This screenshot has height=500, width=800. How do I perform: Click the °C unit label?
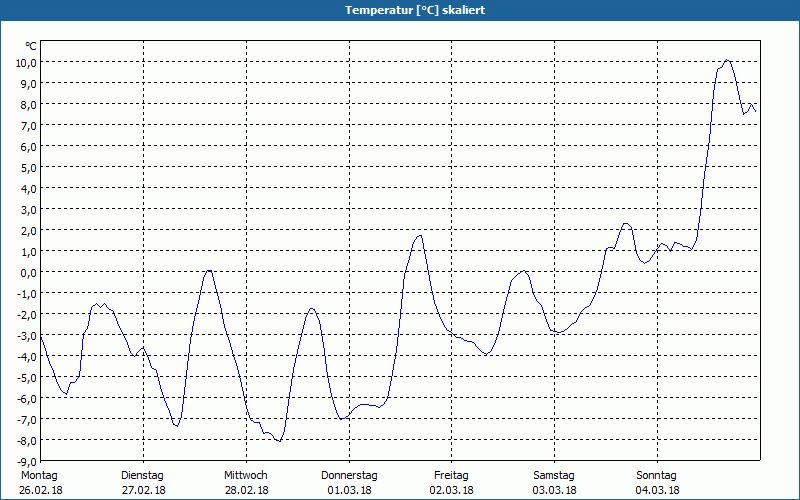coord(31,46)
